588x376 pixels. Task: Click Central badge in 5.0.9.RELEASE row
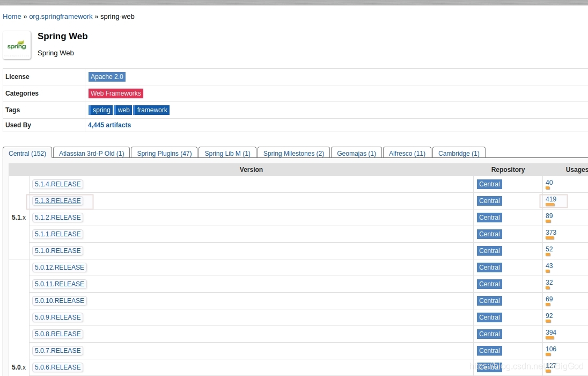pyautogui.click(x=489, y=317)
